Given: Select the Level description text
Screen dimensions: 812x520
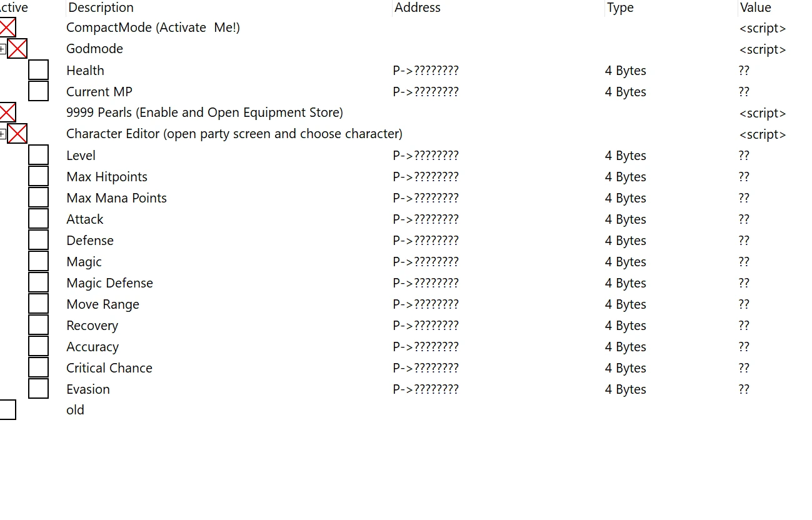Looking at the screenshot, I should (81, 155).
